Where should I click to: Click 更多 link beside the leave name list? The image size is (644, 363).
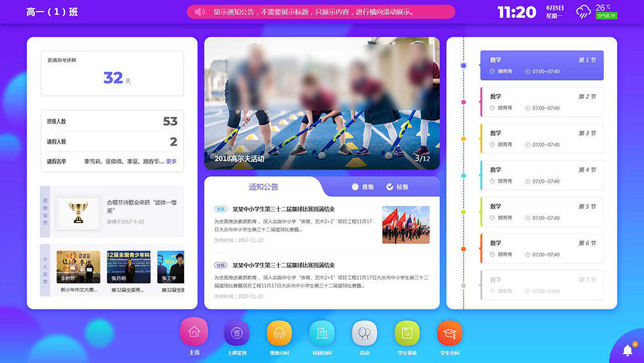(x=171, y=161)
